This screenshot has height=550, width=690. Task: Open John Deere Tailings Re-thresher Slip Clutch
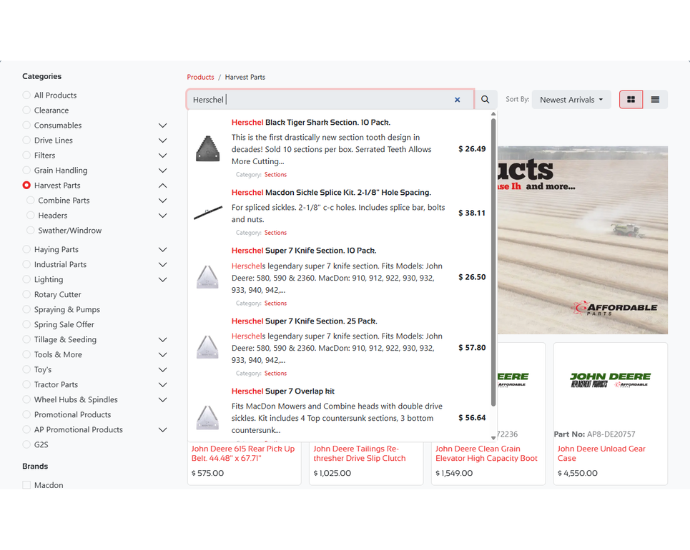point(360,453)
